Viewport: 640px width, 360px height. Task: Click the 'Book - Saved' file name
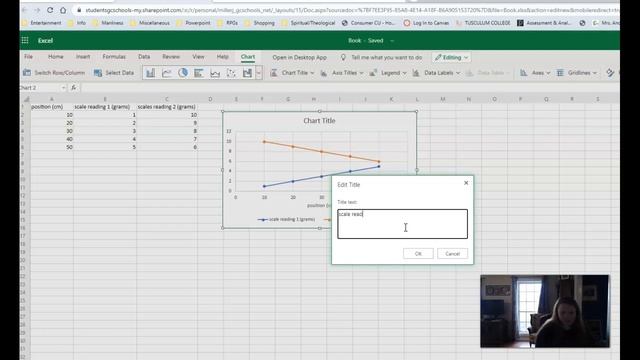(x=366, y=40)
